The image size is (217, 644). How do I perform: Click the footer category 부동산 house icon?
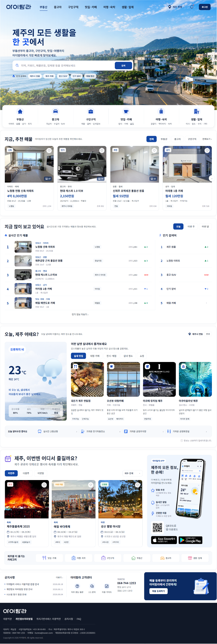(133, 558)
